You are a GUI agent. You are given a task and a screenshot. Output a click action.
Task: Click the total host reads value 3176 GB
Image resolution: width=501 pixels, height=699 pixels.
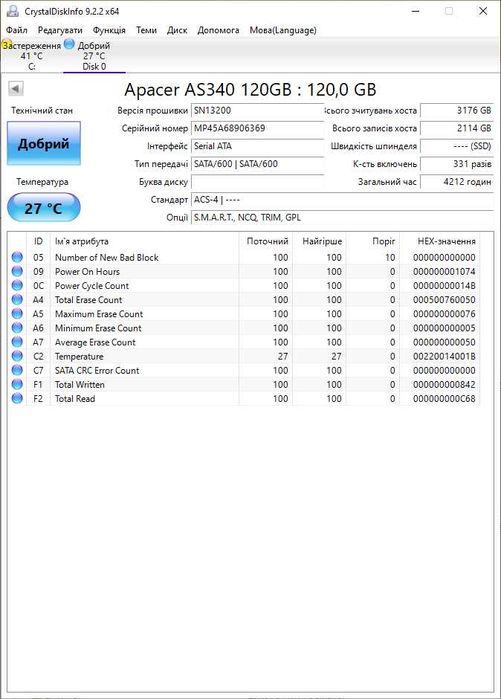coord(457,111)
